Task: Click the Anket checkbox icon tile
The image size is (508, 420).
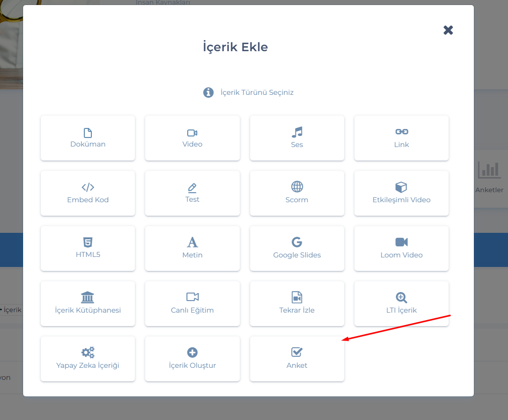Action: tap(297, 353)
